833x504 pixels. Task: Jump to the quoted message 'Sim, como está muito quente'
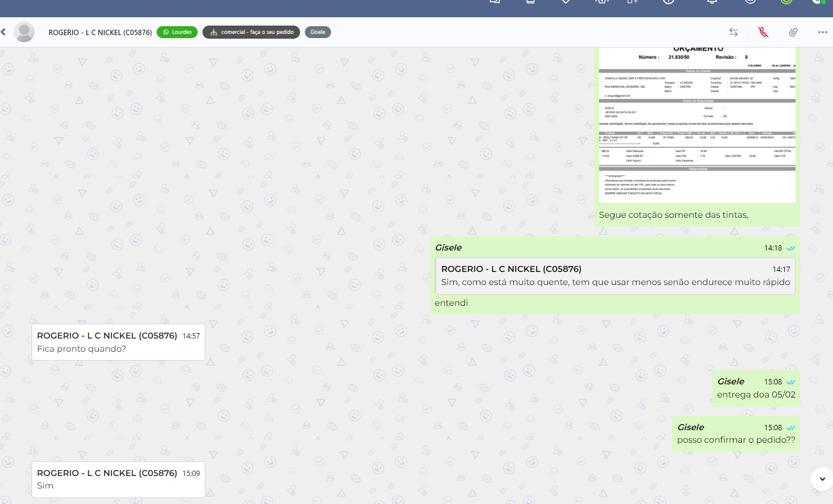615,276
